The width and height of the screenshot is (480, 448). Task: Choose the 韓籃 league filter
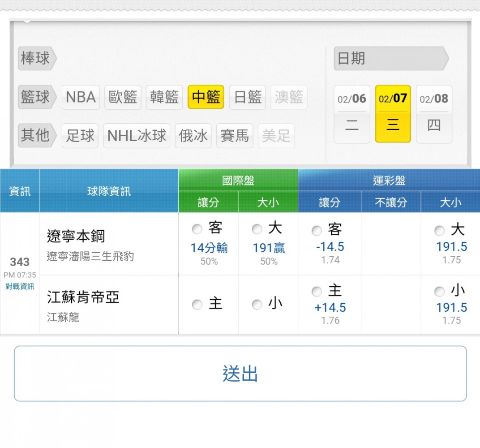[x=164, y=97]
